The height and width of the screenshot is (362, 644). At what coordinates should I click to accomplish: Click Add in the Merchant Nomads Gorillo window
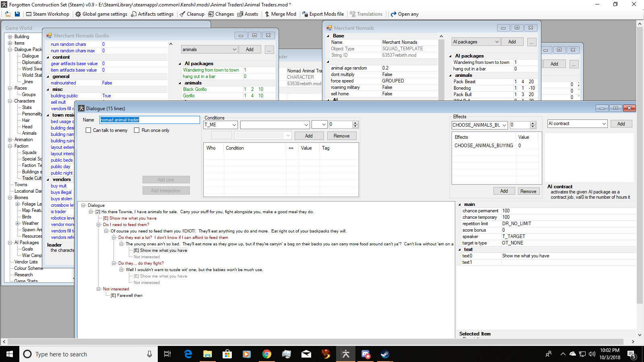coord(250,49)
